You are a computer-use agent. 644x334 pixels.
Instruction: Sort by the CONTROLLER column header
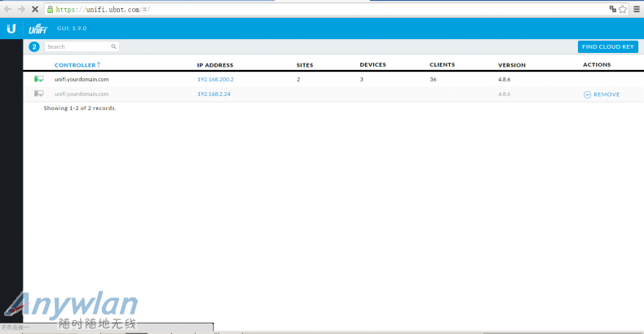coord(75,65)
